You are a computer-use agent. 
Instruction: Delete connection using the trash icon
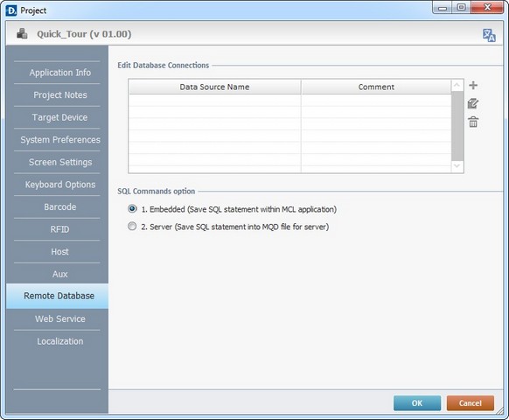point(473,122)
